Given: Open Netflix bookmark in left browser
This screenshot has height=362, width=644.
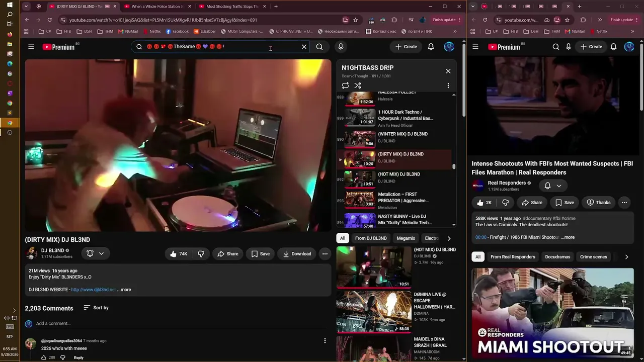Looking at the screenshot, I should tap(151, 31).
